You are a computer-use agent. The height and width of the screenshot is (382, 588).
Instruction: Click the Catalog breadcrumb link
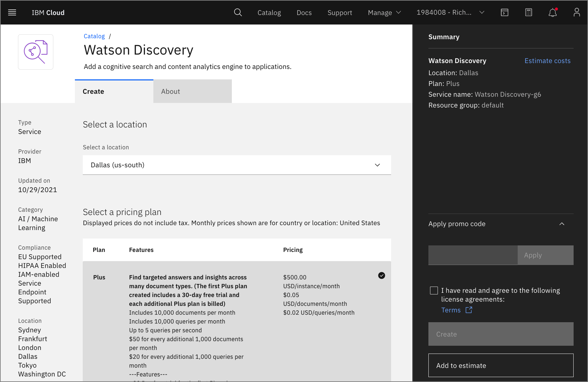[x=94, y=36]
